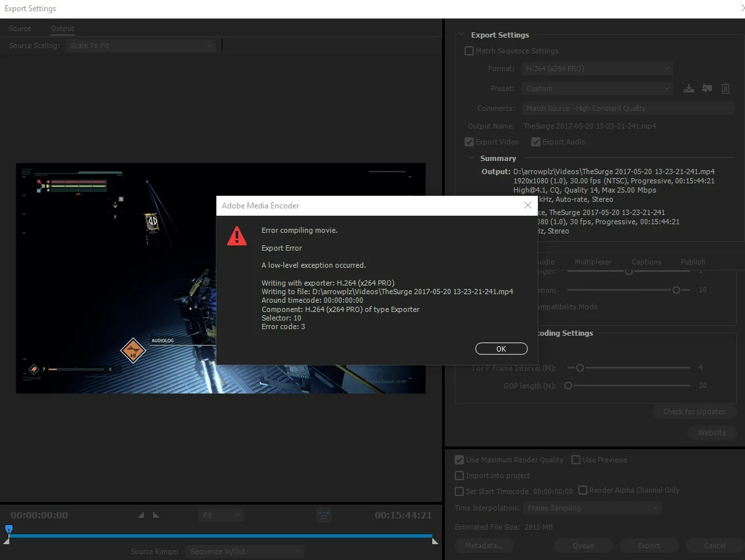Open the Preset dropdown set to Custom
Screen dimensions: 745x560
click(x=597, y=88)
